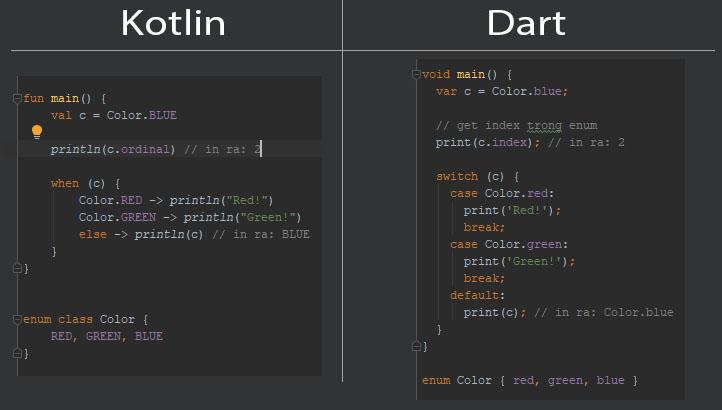This screenshot has height=410, width=722.
Task: Click the 'Color.RED -> println' line
Action: tap(176, 200)
